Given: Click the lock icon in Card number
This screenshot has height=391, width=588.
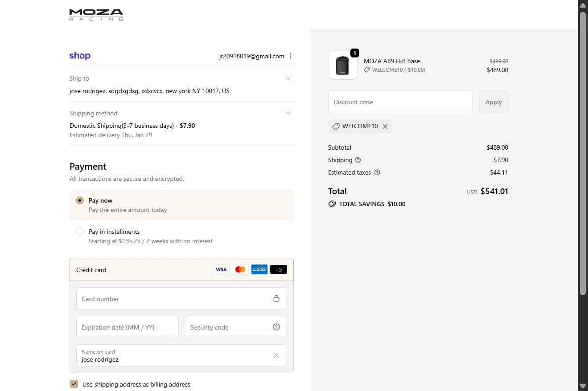Looking at the screenshot, I should [x=276, y=298].
